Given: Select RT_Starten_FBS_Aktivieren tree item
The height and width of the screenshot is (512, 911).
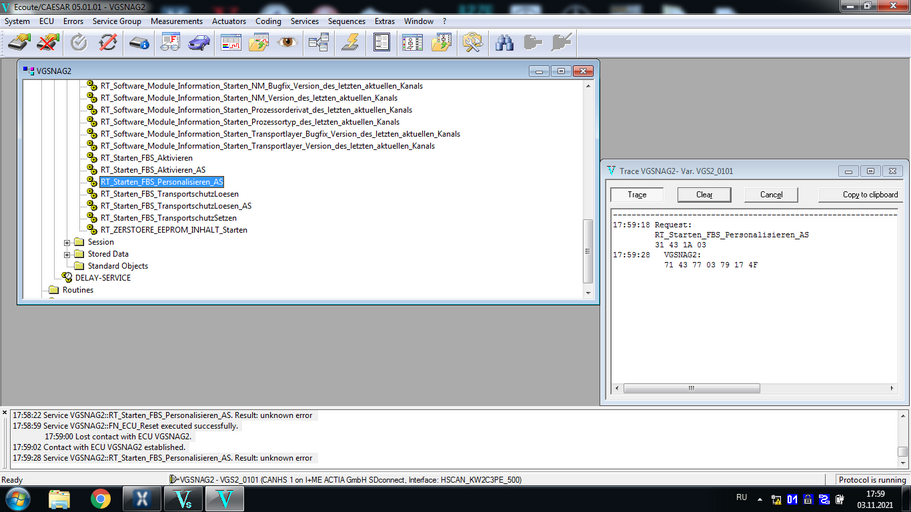Looking at the screenshot, I should click(x=146, y=158).
